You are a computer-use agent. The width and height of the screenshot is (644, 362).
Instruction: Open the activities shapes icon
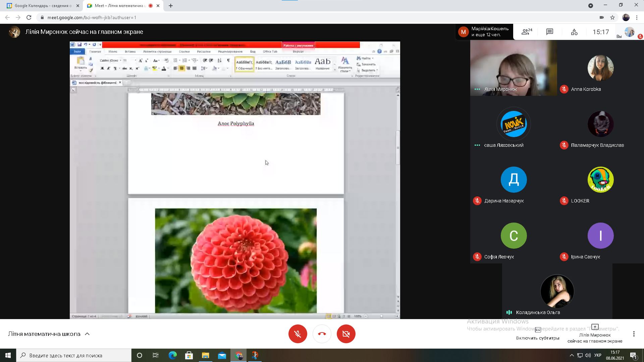(x=574, y=32)
